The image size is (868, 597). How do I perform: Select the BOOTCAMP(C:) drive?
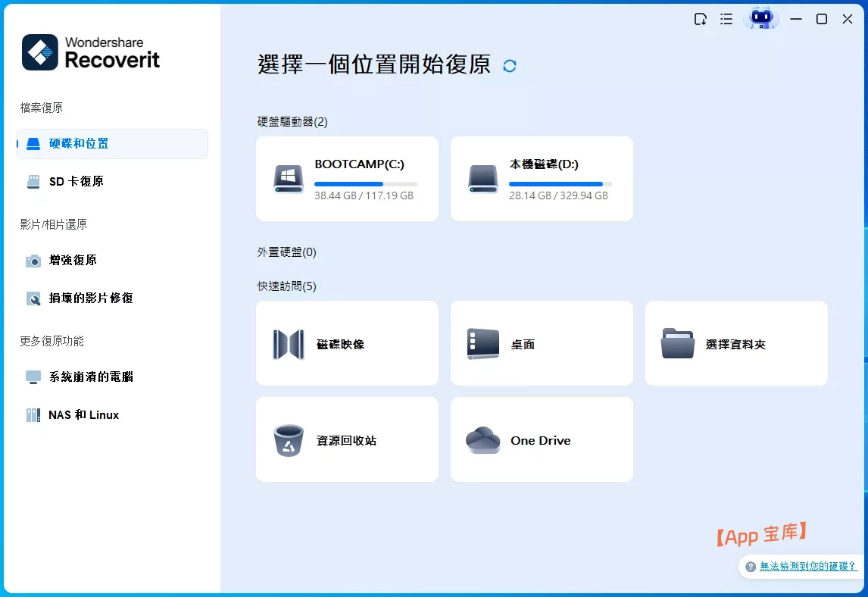347,179
